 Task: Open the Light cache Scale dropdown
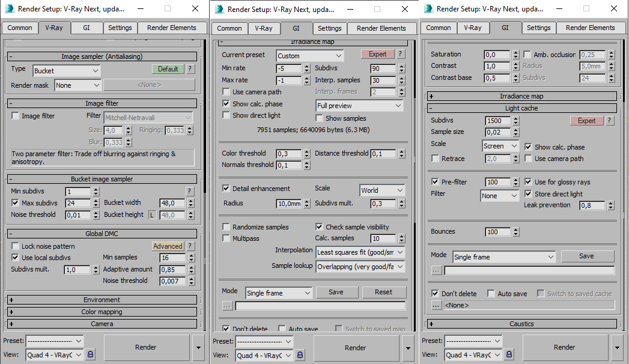click(500, 147)
